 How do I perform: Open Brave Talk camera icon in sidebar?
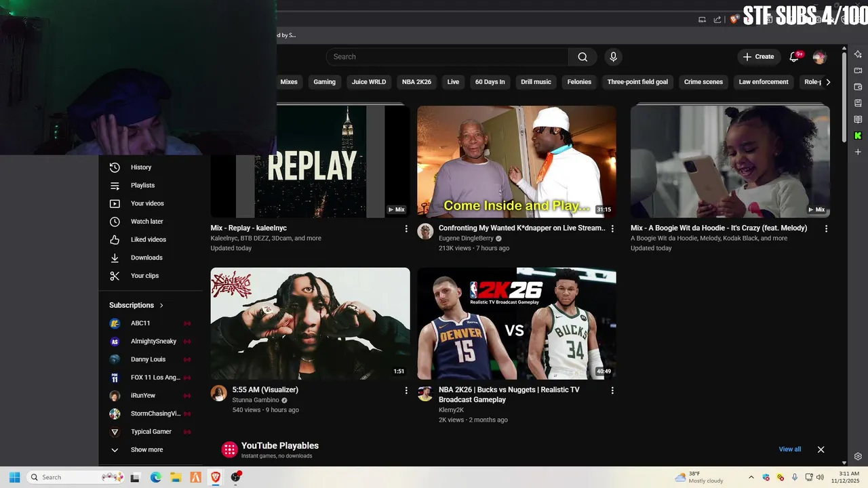(858, 70)
